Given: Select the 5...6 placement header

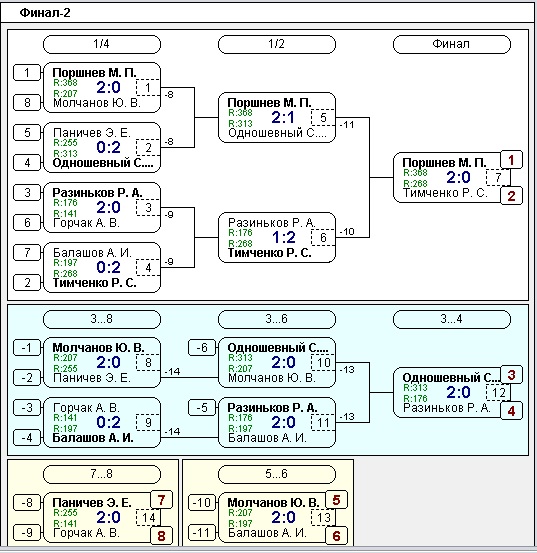Looking at the screenshot, I should [x=277, y=474].
